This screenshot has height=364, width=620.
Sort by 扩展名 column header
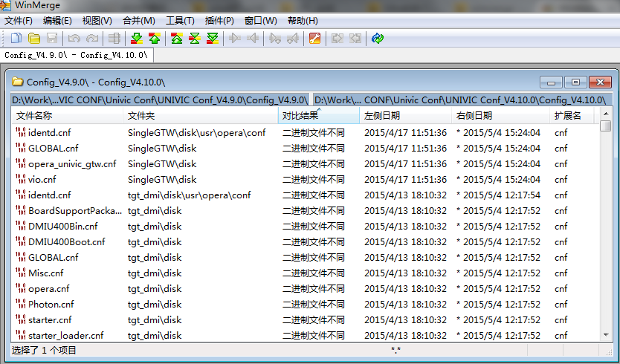click(x=572, y=115)
